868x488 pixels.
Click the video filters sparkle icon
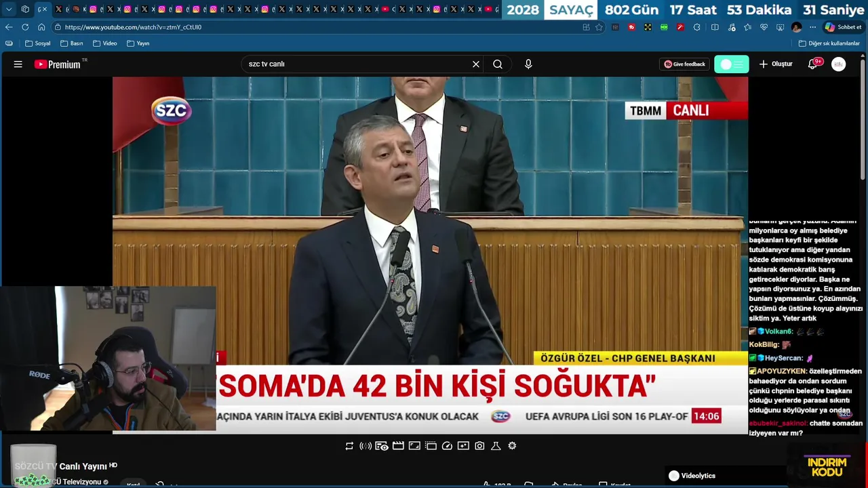tap(463, 446)
